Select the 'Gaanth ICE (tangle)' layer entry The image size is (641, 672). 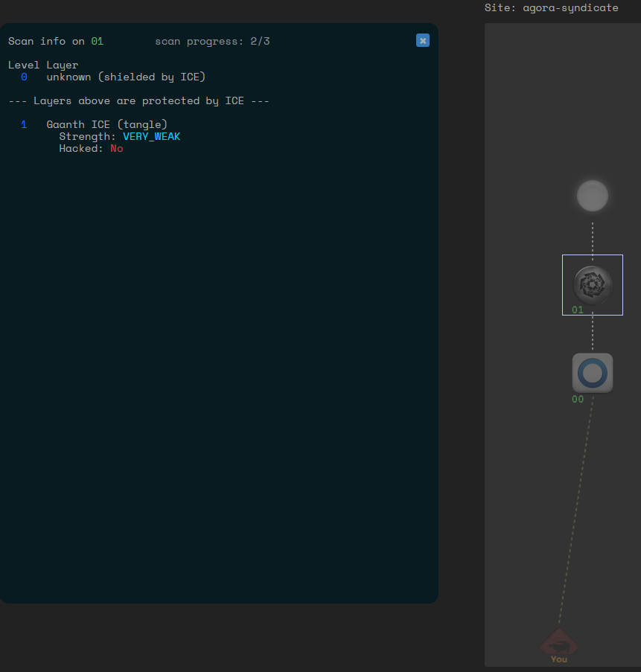point(106,125)
